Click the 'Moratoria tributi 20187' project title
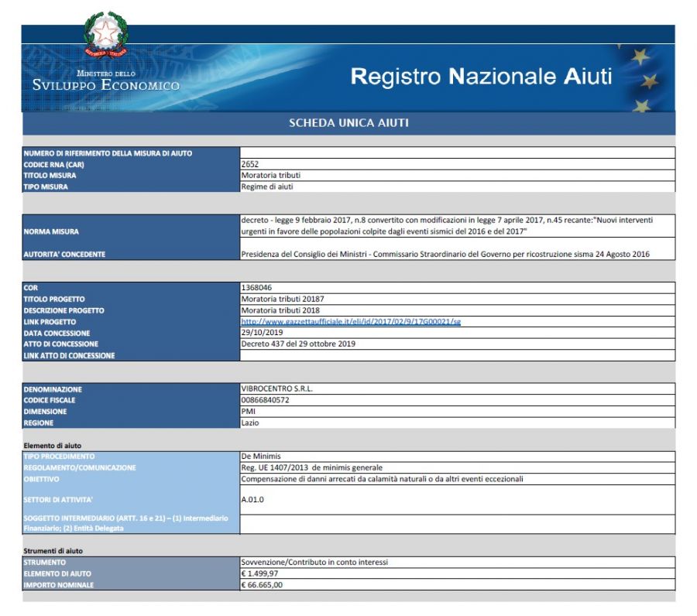Viewport: 697px width, 616px height. pos(282,299)
